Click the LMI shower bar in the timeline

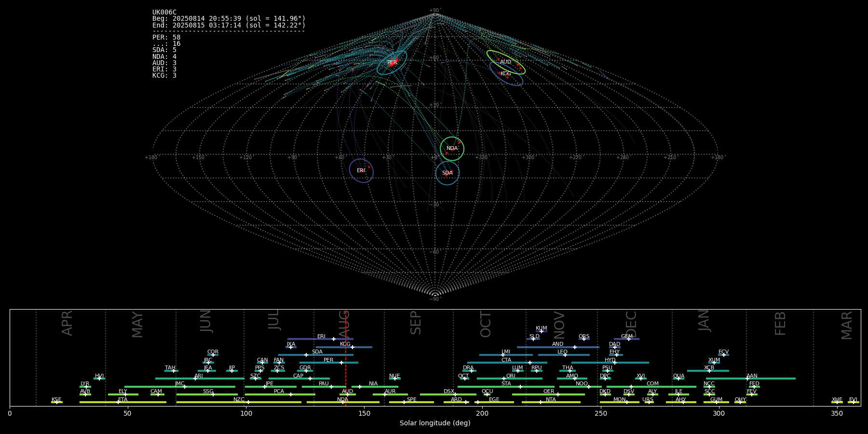coord(506,355)
